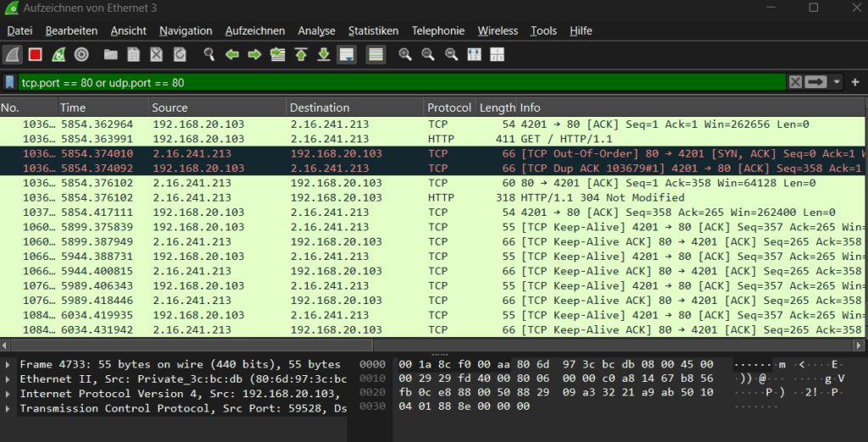868x442 pixels.
Task: Click hex bytes row at offset 0010
Action: coord(556,379)
